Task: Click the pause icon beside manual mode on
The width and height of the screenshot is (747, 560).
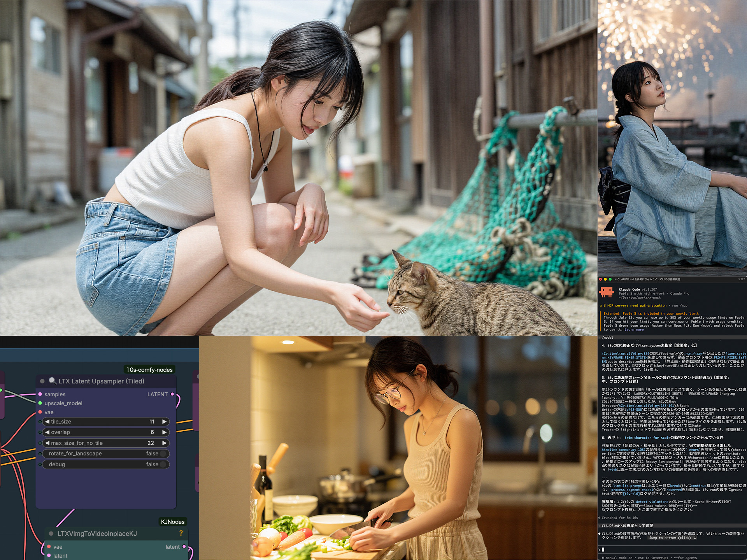Action: click(603, 558)
